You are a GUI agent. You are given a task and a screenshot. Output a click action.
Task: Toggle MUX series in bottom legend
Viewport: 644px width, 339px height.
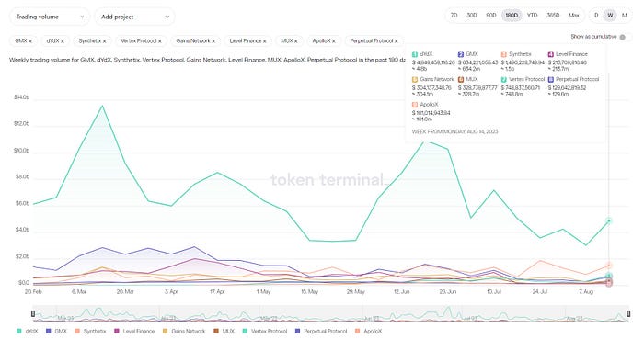(224, 331)
